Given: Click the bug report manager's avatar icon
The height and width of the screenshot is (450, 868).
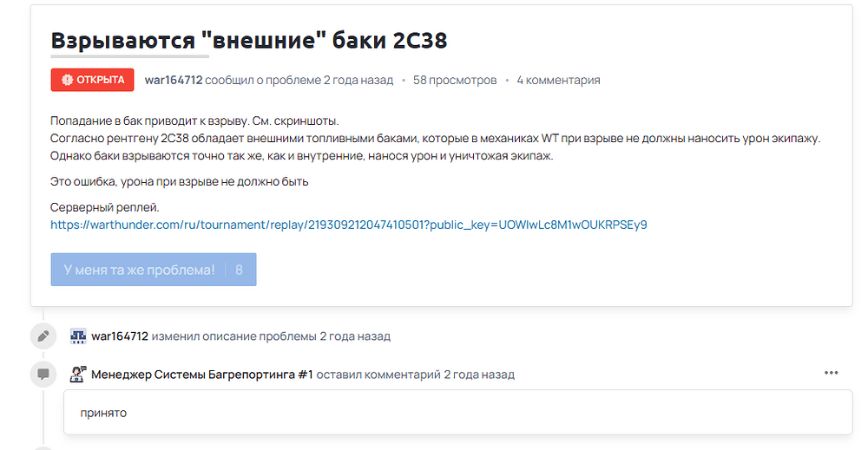Looking at the screenshot, I should coord(78,375).
